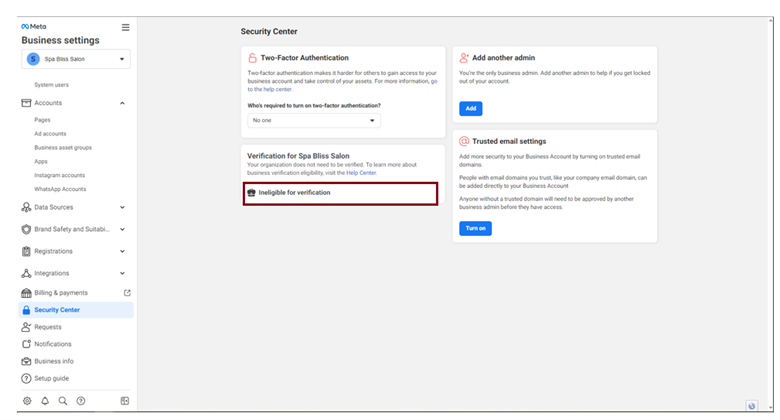This screenshot has height=420, width=780.
Task: Click the Security Center lock icon
Action: tap(26, 310)
